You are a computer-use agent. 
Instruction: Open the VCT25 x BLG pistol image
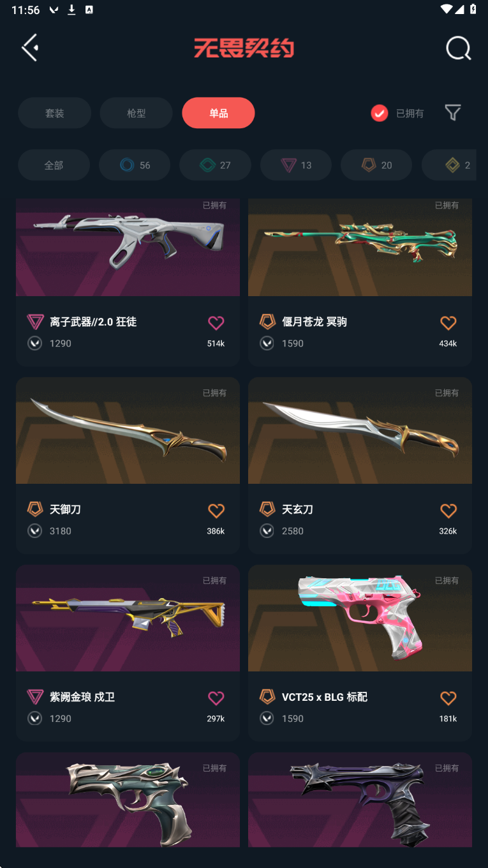point(360,618)
